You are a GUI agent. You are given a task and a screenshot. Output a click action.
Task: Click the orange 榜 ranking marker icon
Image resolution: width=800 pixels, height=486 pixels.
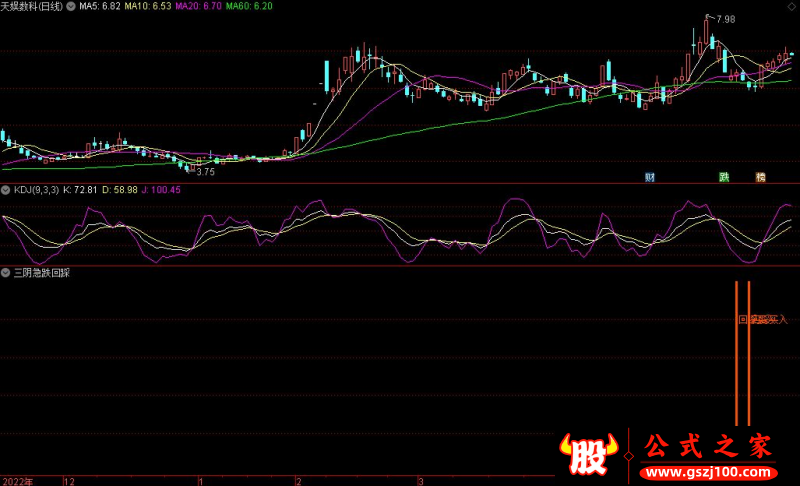(x=760, y=177)
